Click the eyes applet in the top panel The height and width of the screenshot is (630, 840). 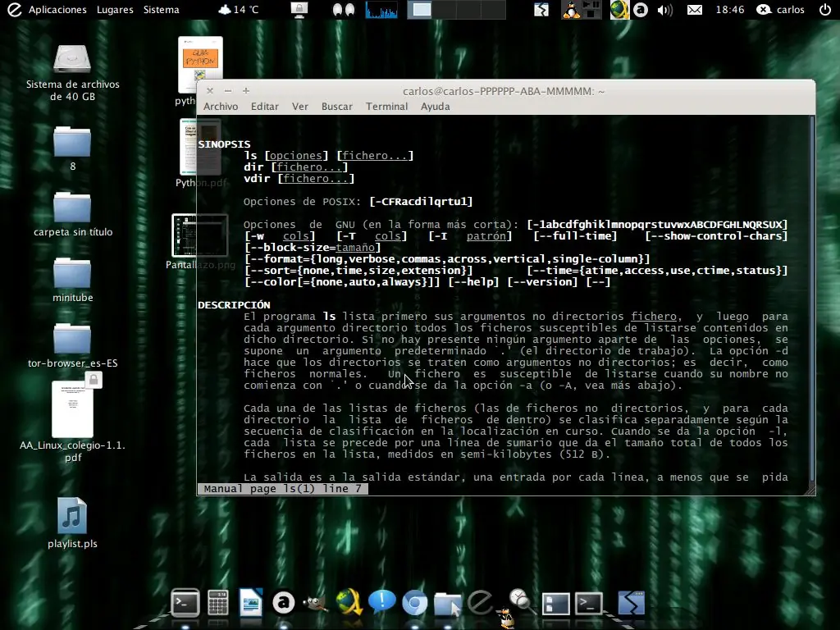pos(344,10)
